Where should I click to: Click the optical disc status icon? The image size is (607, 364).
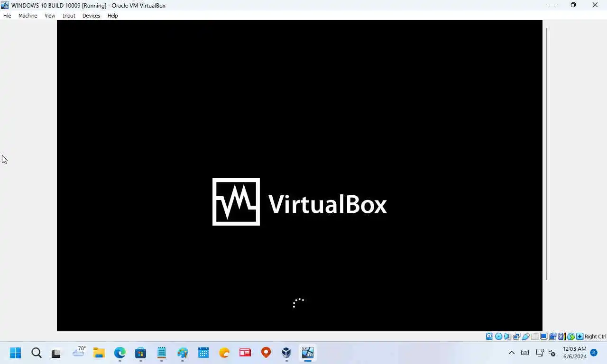(x=498, y=337)
